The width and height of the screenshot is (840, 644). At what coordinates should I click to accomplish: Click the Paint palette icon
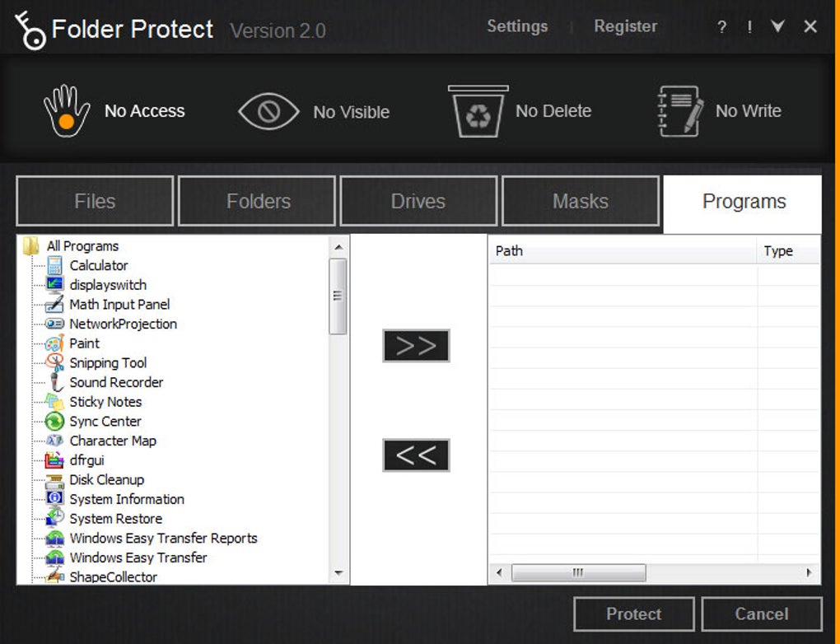54,343
